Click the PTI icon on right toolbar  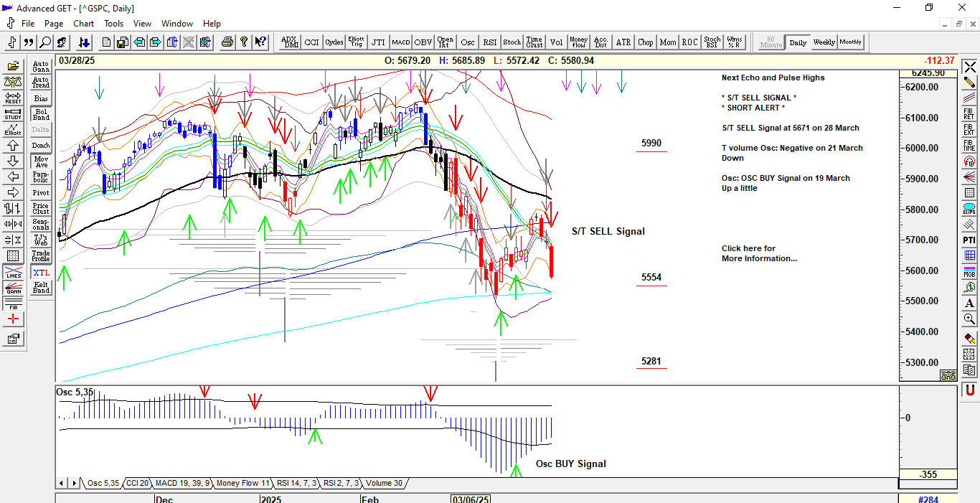(x=969, y=240)
